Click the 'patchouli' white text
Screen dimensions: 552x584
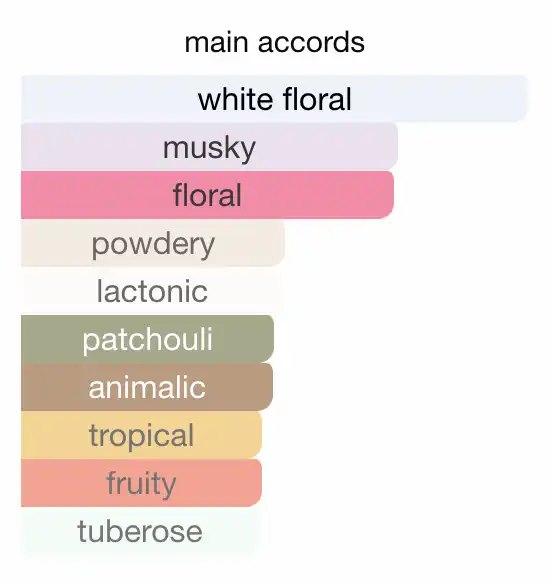(x=147, y=340)
